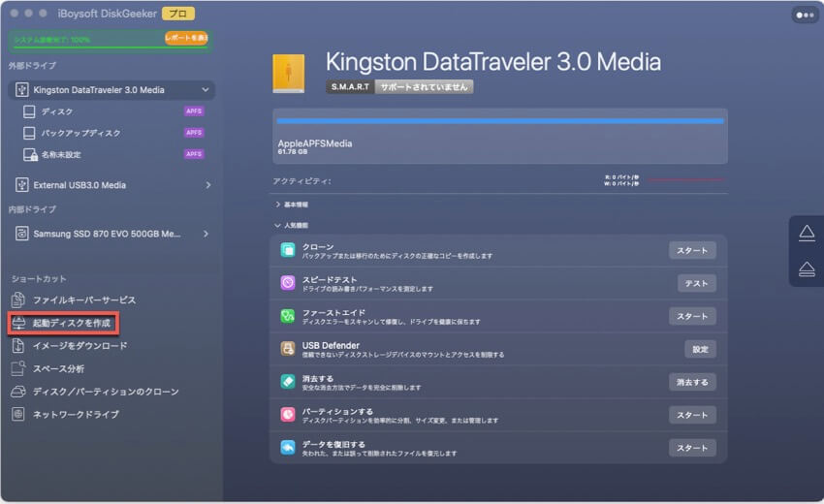The image size is (824, 504).
Task: Click the APFS badge beside バックアップディスク
Action: point(194,133)
